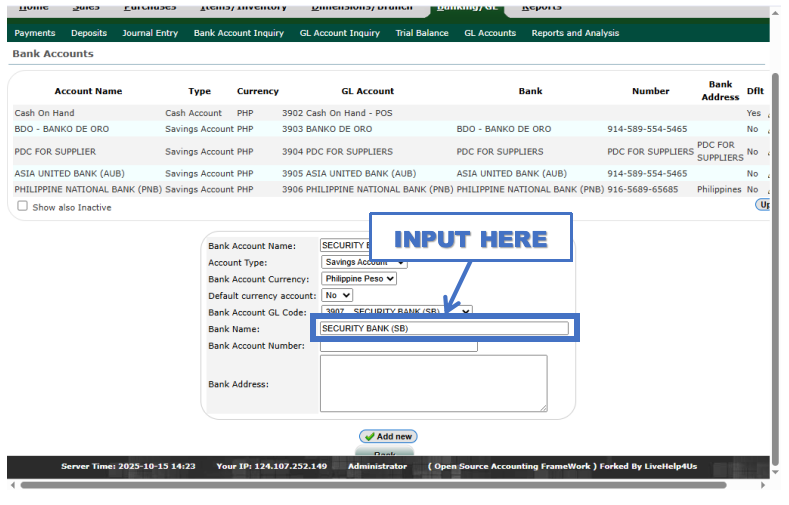Image resolution: width=789 pixels, height=505 pixels.
Task: Enable the Show also Inactive checkbox
Action: (x=23, y=206)
